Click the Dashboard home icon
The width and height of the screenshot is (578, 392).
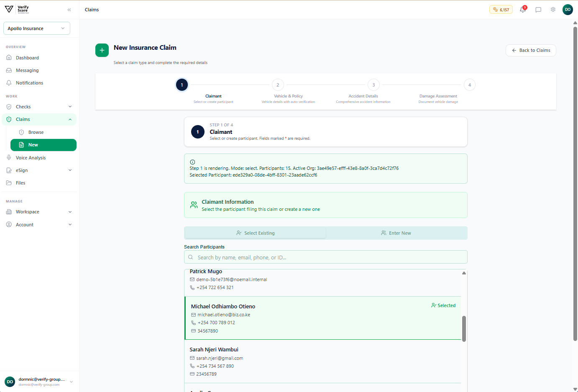point(9,58)
